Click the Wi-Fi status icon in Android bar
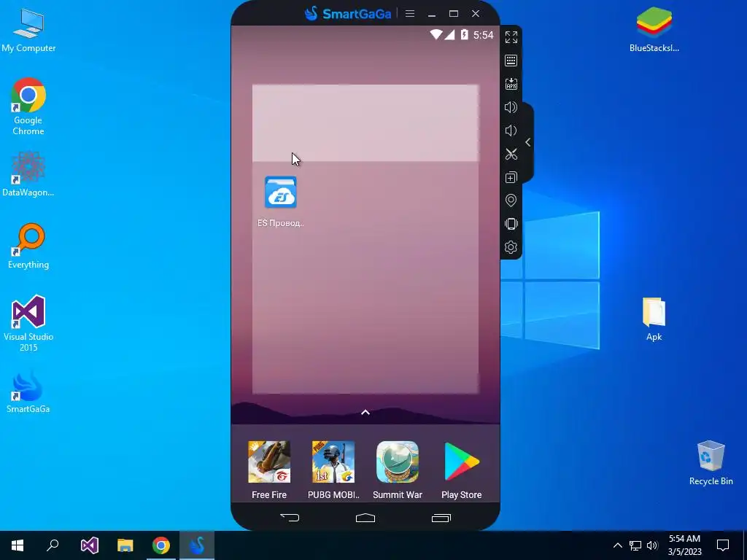The width and height of the screenshot is (747, 560). pyautogui.click(x=436, y=34)
